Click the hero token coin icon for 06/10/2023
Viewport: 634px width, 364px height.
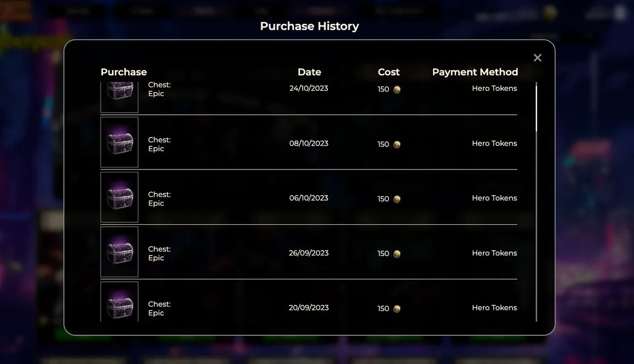[397, 199]
